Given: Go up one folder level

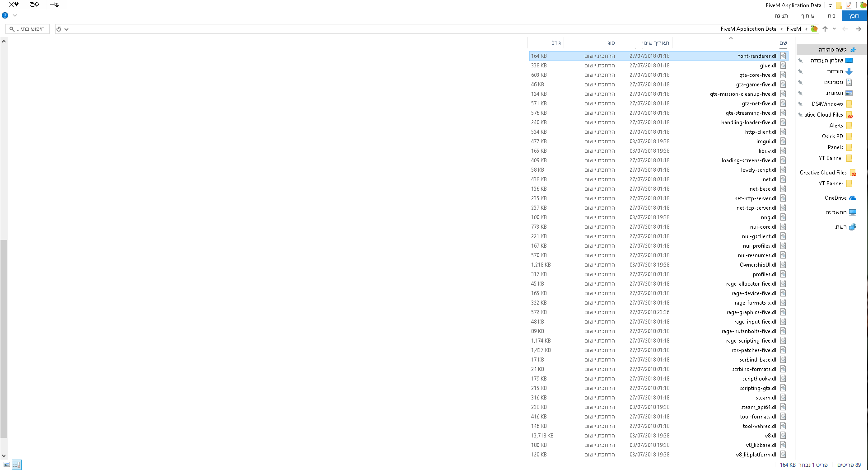Looking at the screenshot, I should [825, 29].
